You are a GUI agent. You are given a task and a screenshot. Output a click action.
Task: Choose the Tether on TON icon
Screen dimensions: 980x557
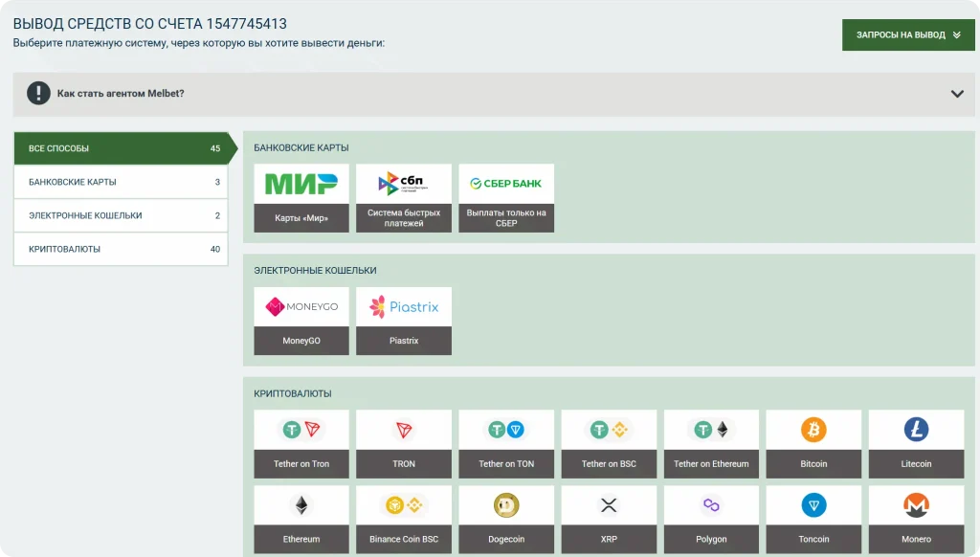[506, 430]
